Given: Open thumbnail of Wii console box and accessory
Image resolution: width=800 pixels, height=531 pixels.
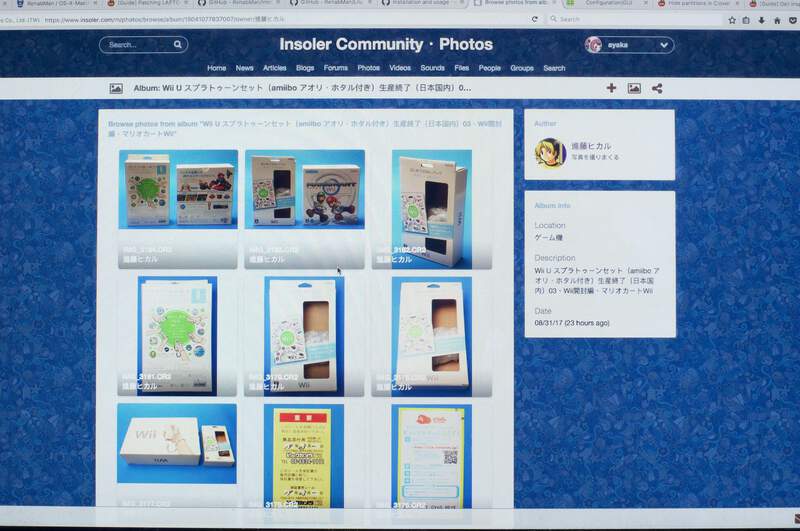Looking at the screenshot, I should coord(177,443).
